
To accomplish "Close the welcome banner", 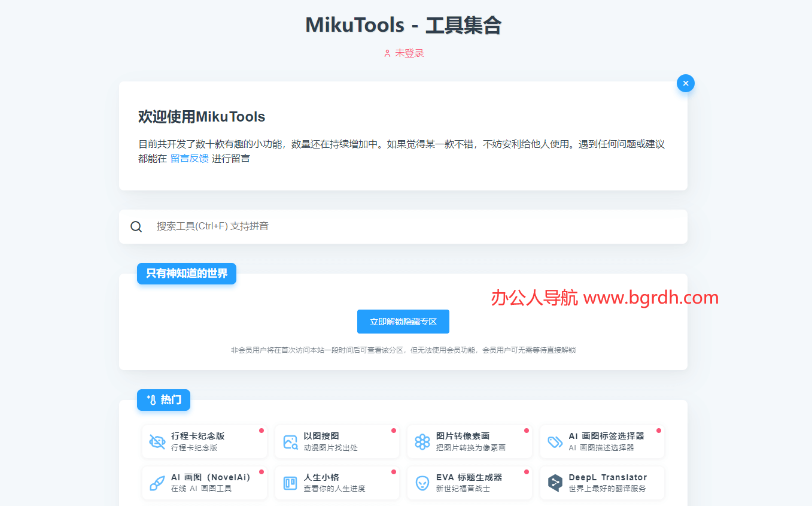I will click(x=686, y=83).
